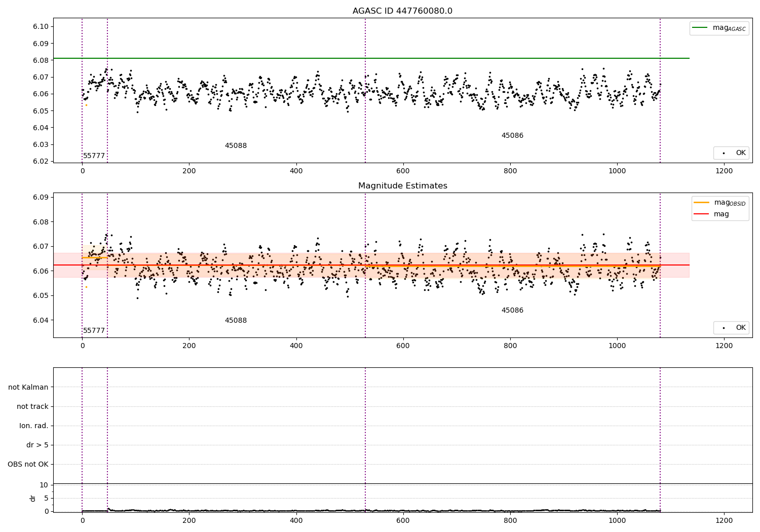Click the 6.07 tick on the Magnitude Estimates plot
The image size is (760, 532).
click(x=40, y=246)
